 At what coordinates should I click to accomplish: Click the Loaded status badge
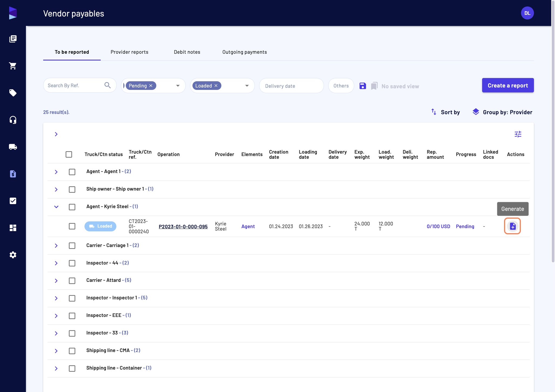point(100,226)
